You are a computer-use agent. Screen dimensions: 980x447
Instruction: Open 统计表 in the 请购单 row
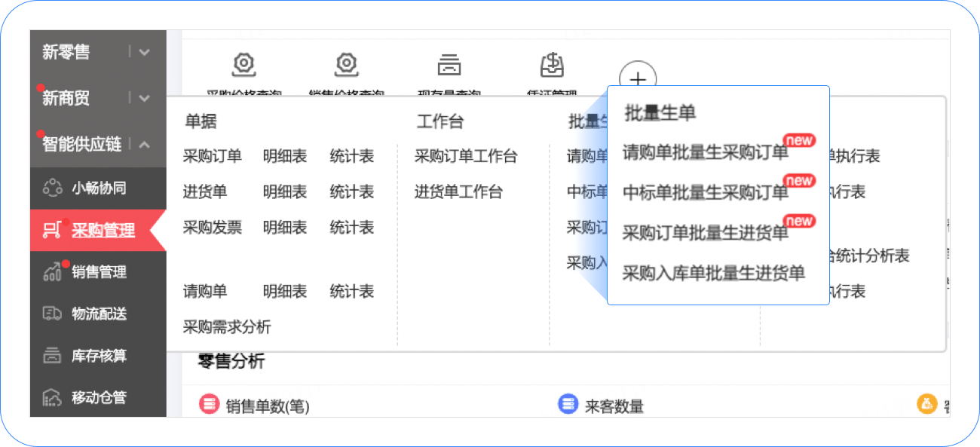click(x=352, y=291)
